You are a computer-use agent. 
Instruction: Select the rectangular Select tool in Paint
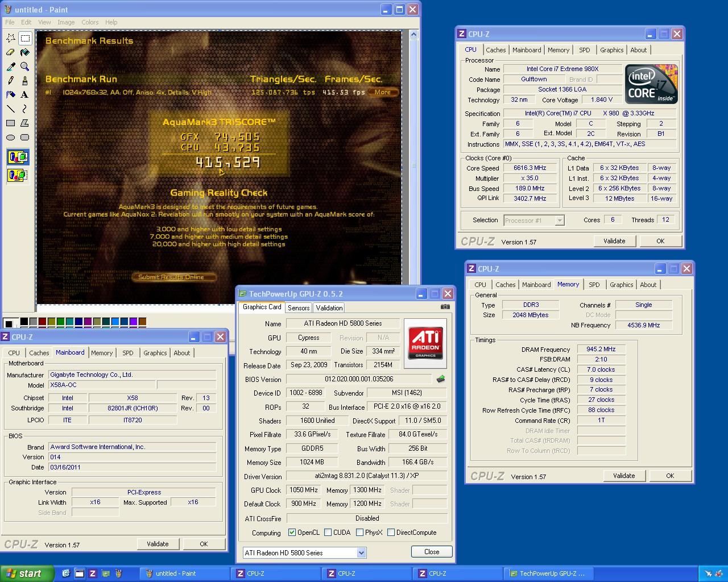tap(25, 38)
